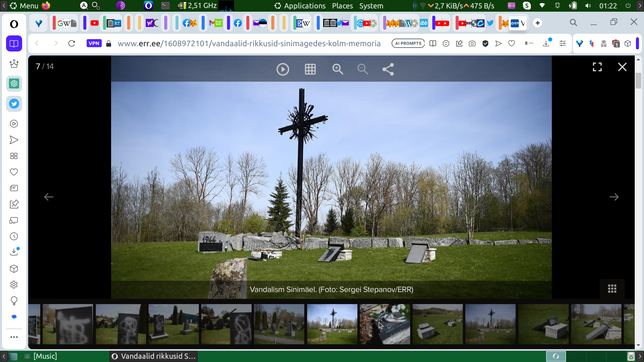Go to the previous photo arrow
Viewport: 644px width, 362px height.
(49, 197)
